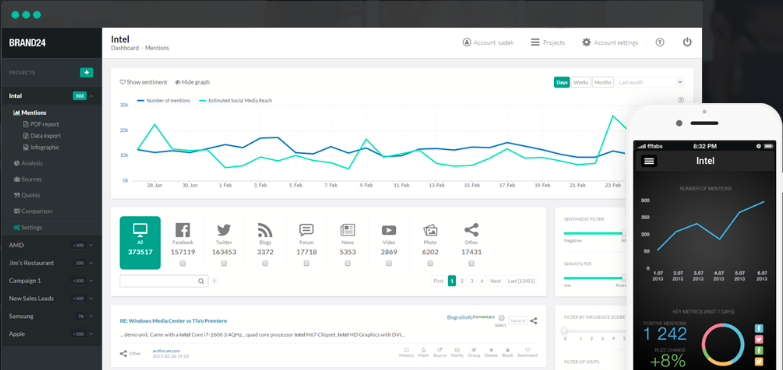Check the Facebook source checkbox
The height and width of the screenshot is (370, 783).
183,263
